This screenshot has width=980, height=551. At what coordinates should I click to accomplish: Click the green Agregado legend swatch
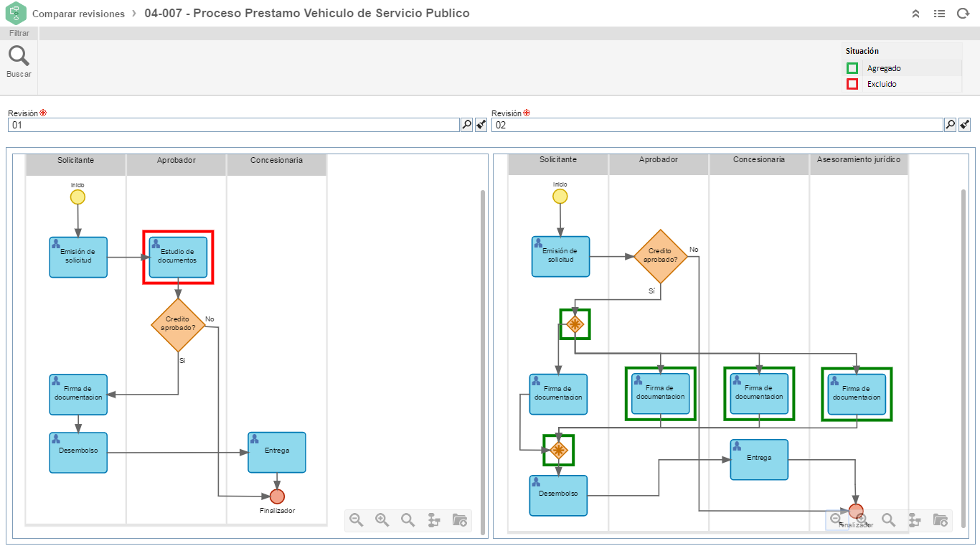coord(852,68)
